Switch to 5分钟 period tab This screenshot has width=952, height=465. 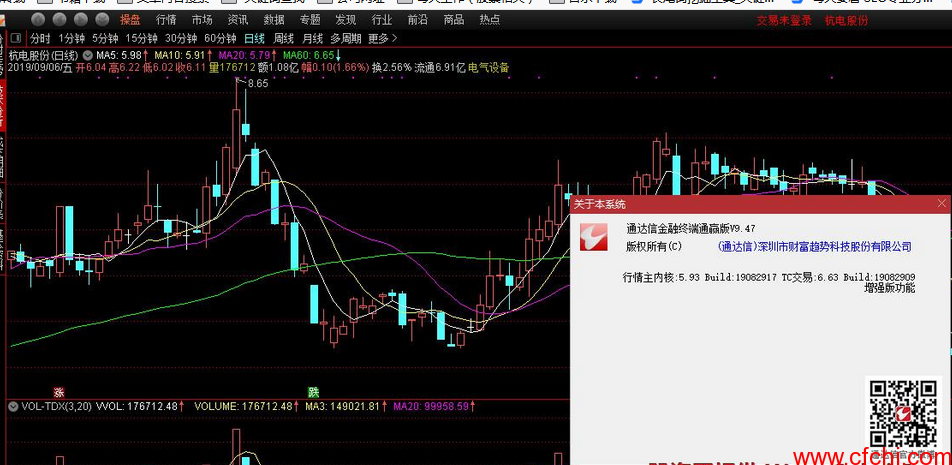point(104,39)
